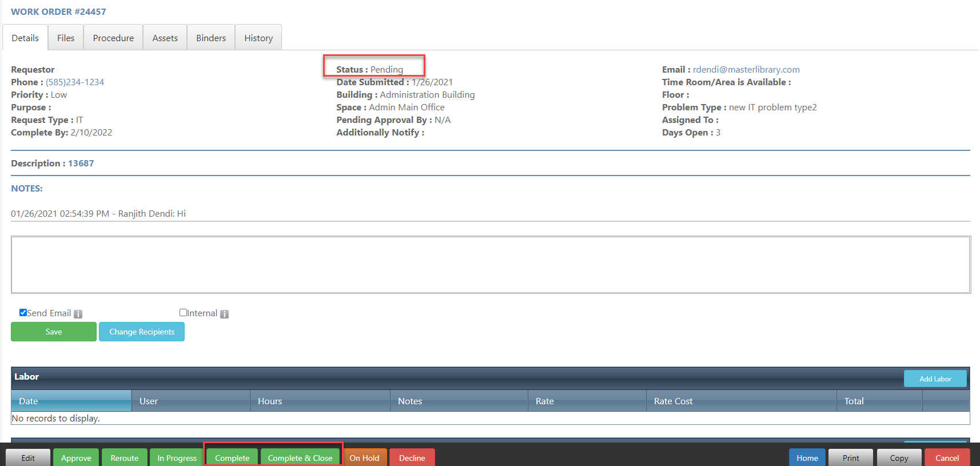Screen dimensions: 980x466
Task: Click the Days Open 3 text
Action: [x=691, y=133]
